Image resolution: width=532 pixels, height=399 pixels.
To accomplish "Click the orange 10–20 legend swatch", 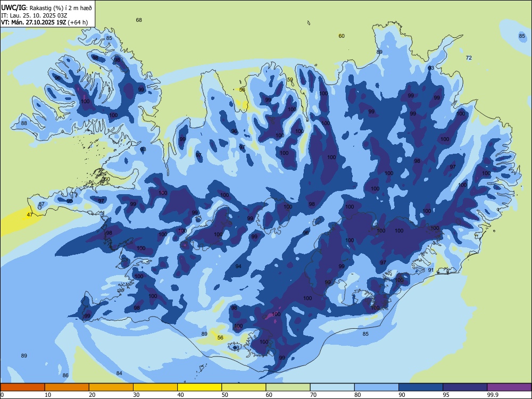I will pyautogui.click(x=67, y=387).
